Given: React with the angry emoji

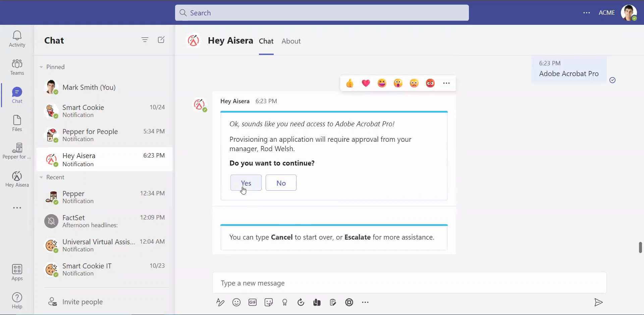Looking at the screenshot, I should pos(430,83).
